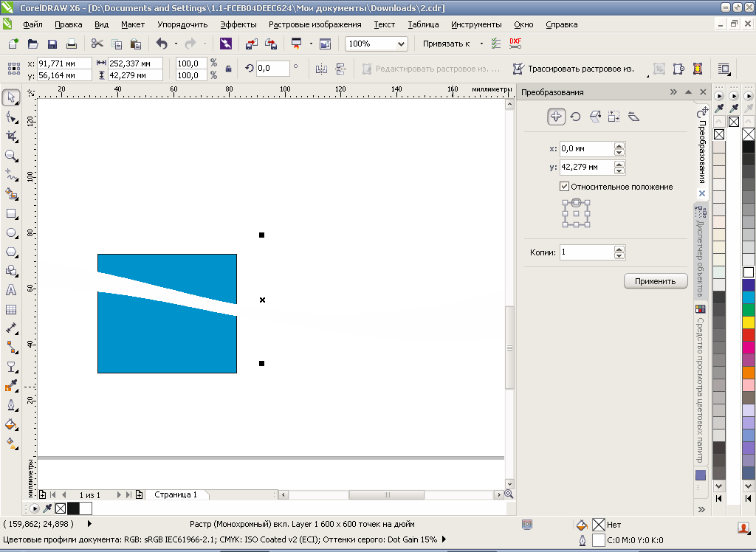Switch to Scale and mirror transformation
The width and height of the screenshot is (756, 552).
click(595, 117)
